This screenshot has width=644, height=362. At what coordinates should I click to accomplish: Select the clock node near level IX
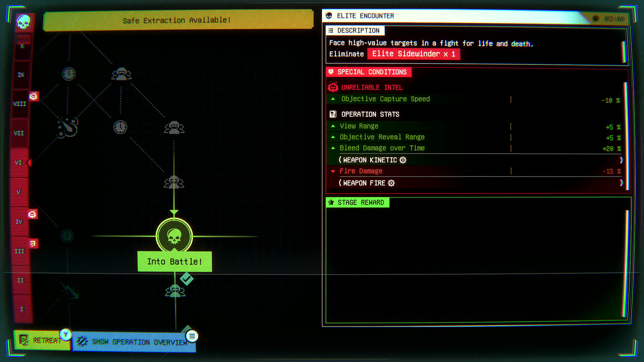(x=69, y=74)
